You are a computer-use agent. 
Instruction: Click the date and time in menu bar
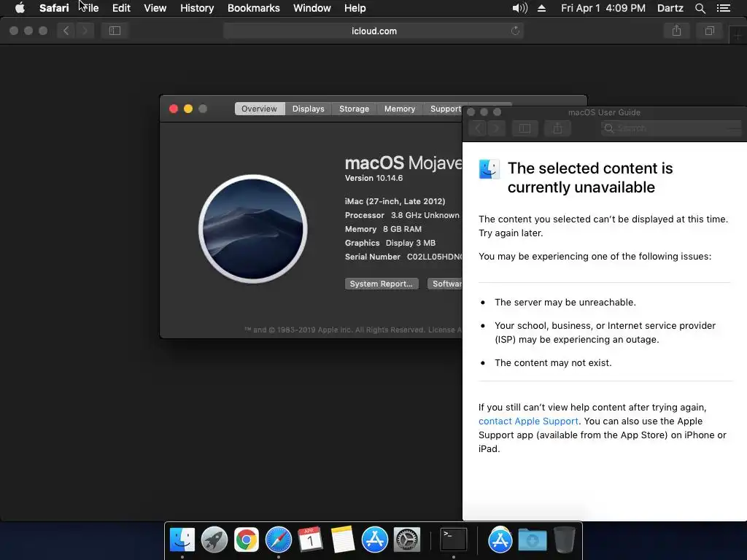(603, 8)
